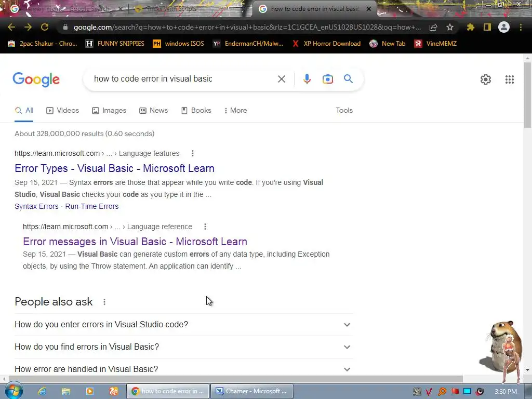Search by image with the camera icon
The width and height of the screenshot is (532, 399).
(x=328, y=79)
